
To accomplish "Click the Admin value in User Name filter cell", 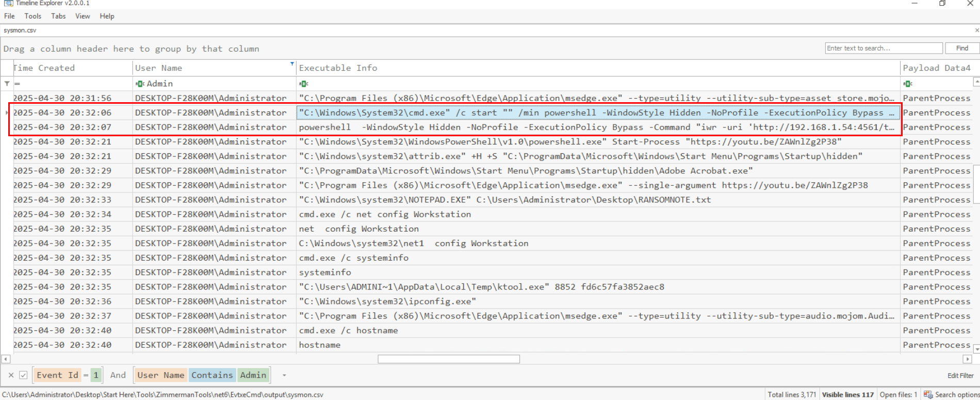I will click(160, 84).
